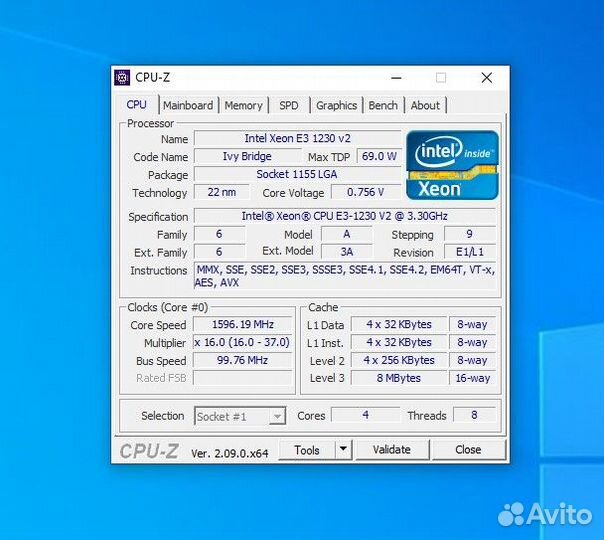Expand the Tools dropdown arrow
The image size is (604, 540).
343,450
